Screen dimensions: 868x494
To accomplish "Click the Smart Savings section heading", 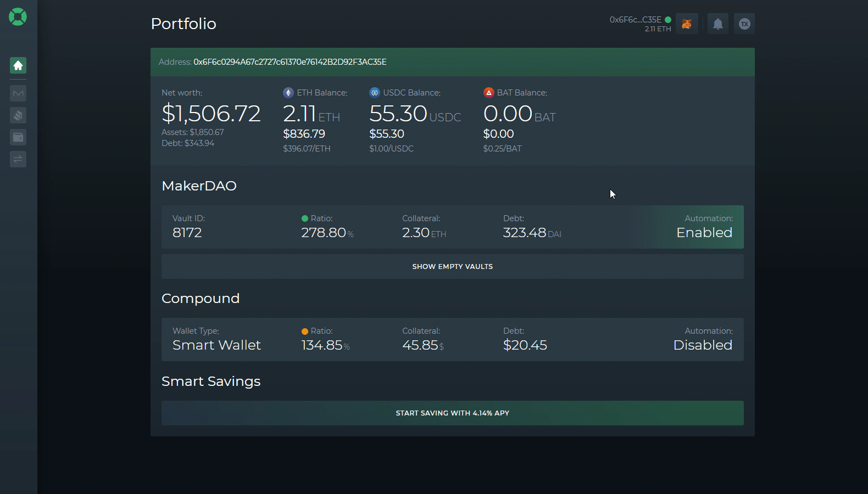I will point(211,381).
